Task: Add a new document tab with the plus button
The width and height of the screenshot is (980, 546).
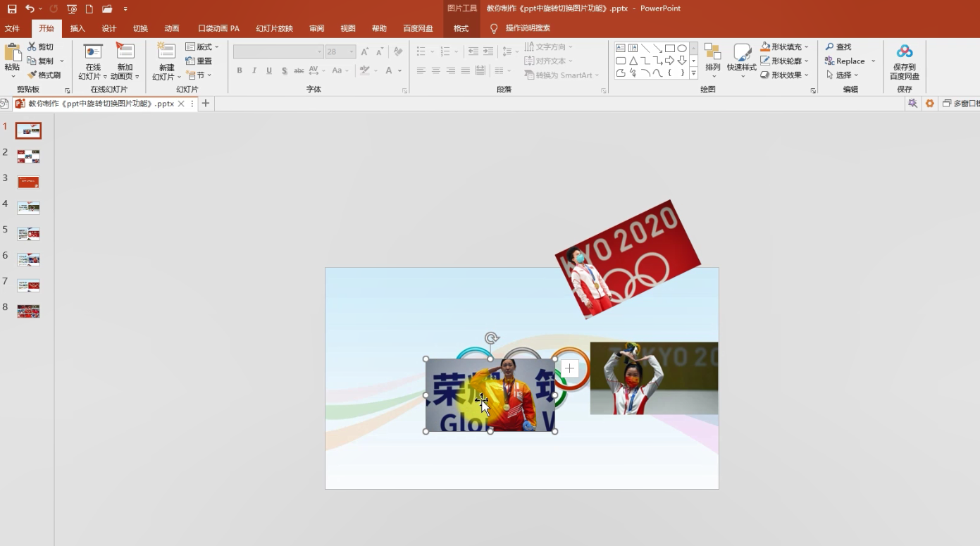Action: coord(206,103)
